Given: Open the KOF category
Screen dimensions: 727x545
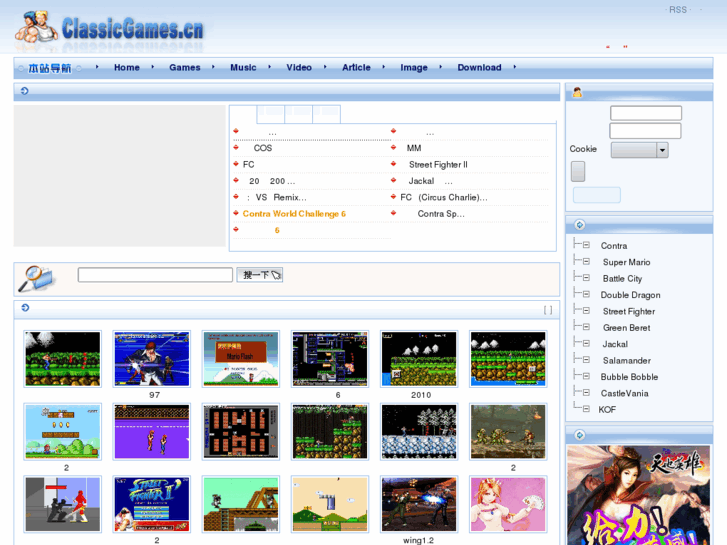Looking at the screenshot, I should coord(607,410).
